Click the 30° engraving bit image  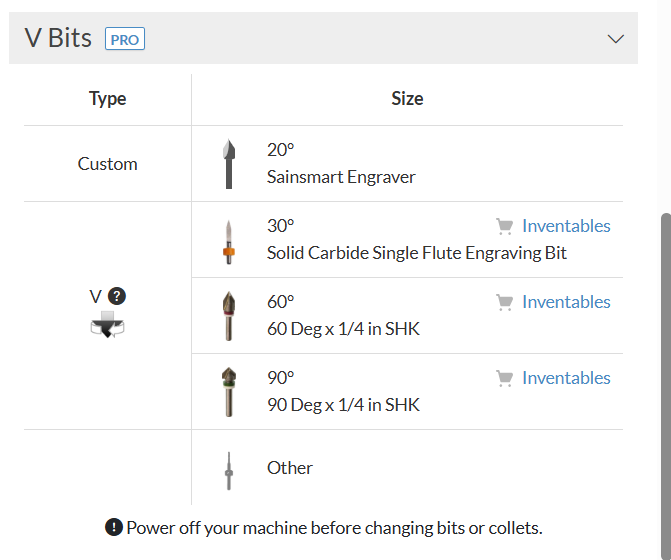tap(229, 240)
